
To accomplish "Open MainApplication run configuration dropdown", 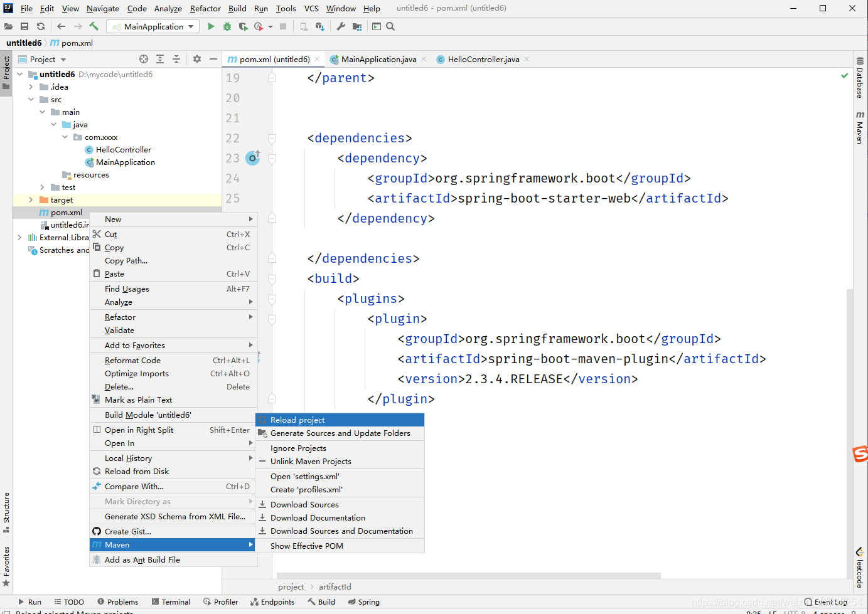I will [x=153, y=26].
